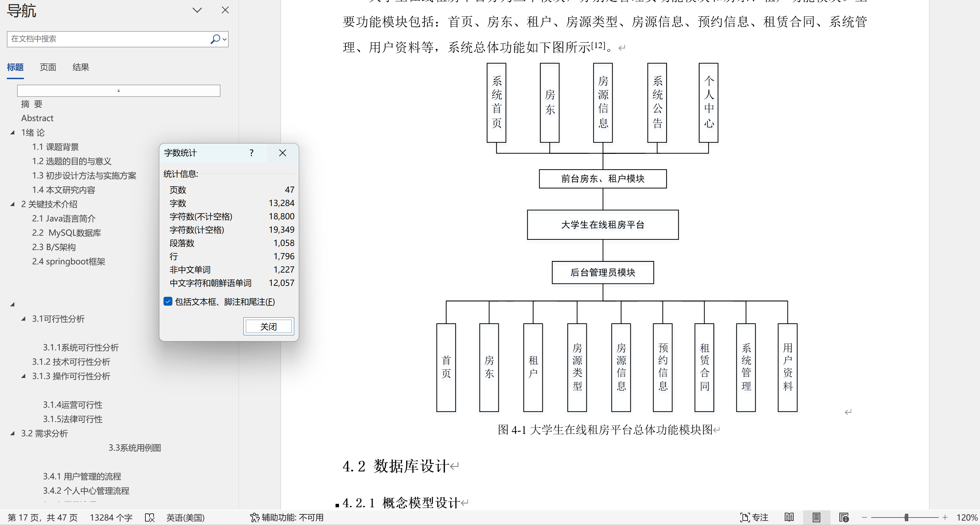Collapse the 3.1.3 操作可行性分析 heading

[24, 376]
